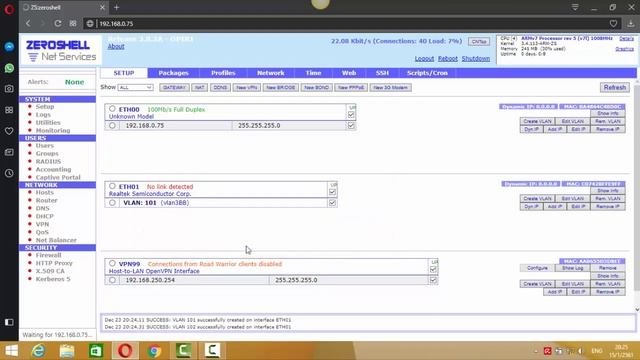
Task: Click the Opera menu logo
Action: [9, 9]
